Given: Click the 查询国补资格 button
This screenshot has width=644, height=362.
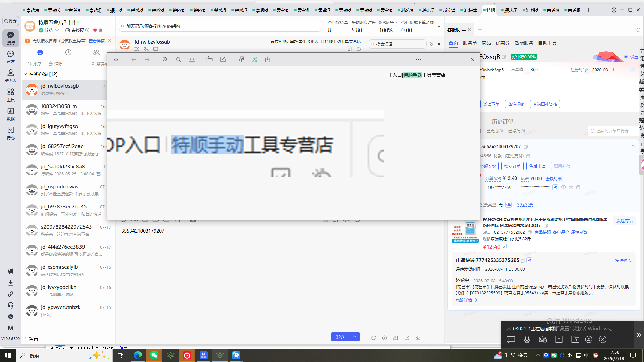Looking at the screenshot, I should (x=545, y=104).
